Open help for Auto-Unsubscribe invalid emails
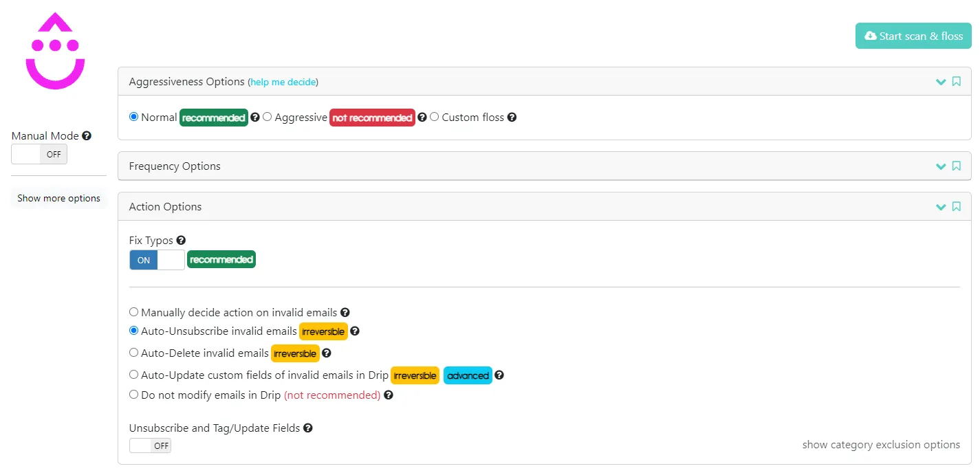Image resolution: width=980 pixels, height=473 pixels. [x=355, y=331]
